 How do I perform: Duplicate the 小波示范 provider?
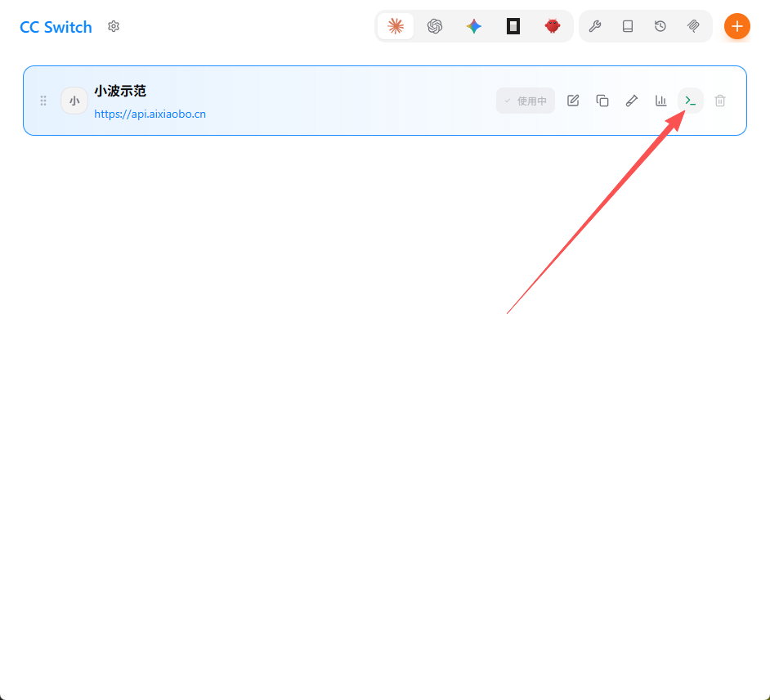[602, 101]
